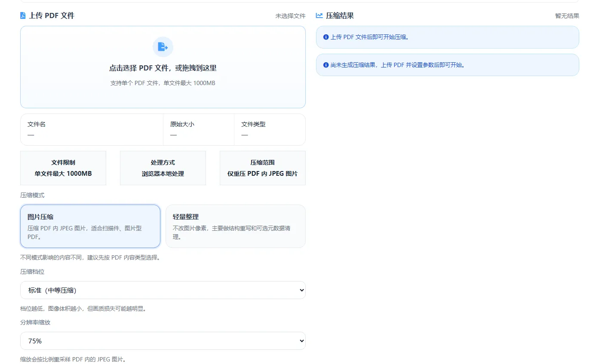This screenshot has height=364, width=590.
Task: Click the 点击选择 PDF 文件 upload area
Action: [163, 67]
